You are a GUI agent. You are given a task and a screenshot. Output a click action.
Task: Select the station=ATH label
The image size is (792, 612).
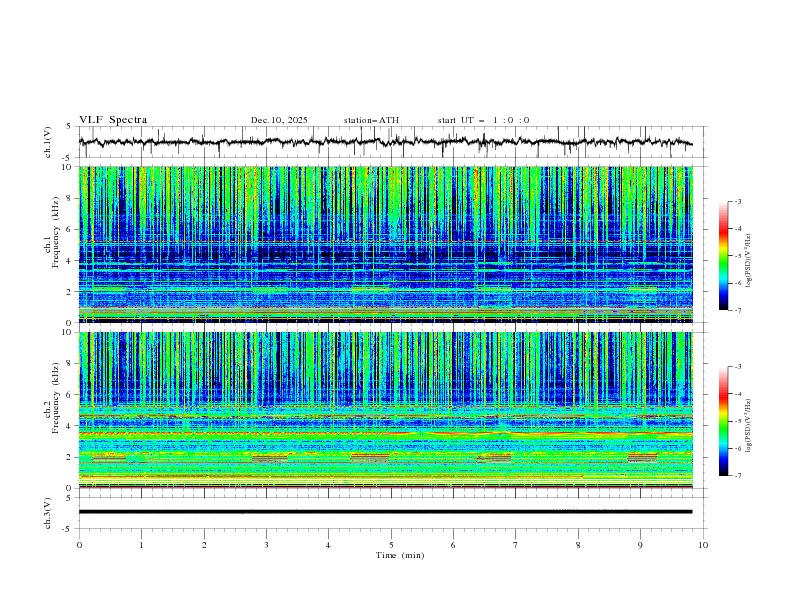[371, 120]
